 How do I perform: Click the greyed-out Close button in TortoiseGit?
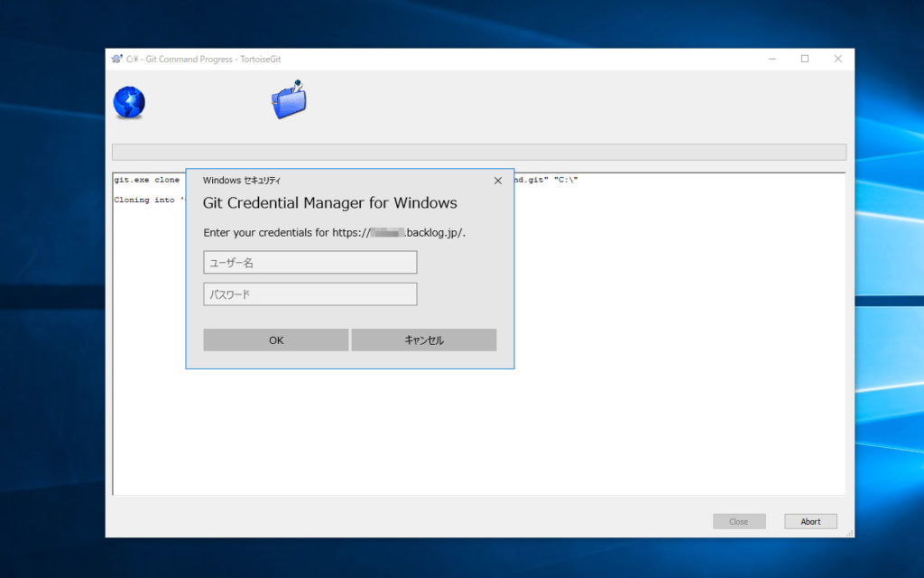coord(739,521)
